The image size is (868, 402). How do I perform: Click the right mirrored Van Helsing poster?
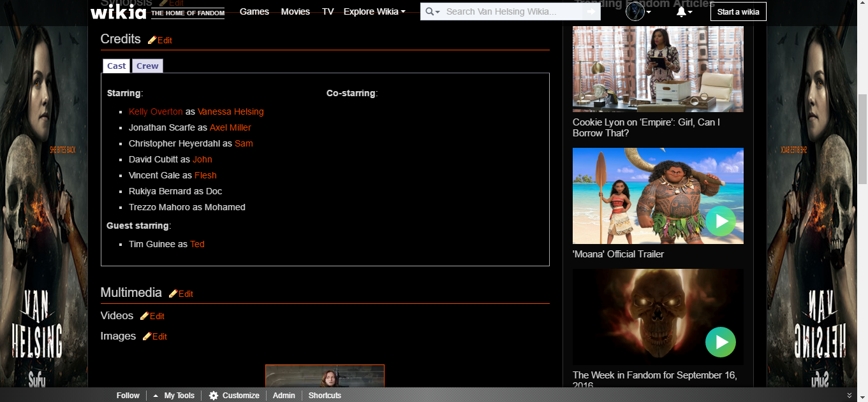click(x=811, y=207)
